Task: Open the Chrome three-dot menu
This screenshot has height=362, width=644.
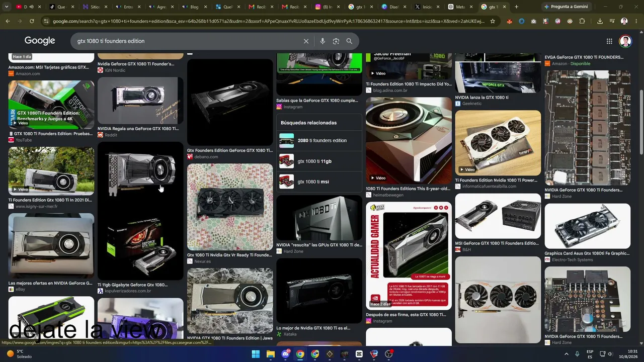Action: pos(636,21)
